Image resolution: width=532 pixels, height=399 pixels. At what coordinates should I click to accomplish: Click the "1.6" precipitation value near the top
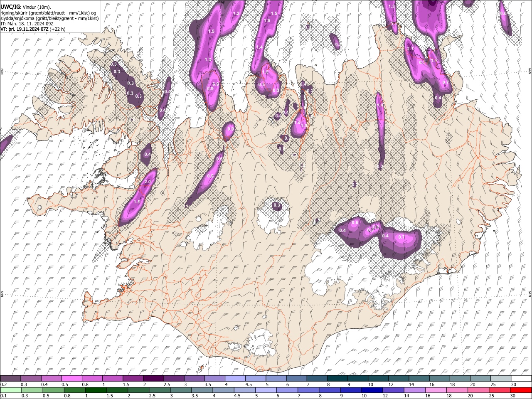pos(267,20)
